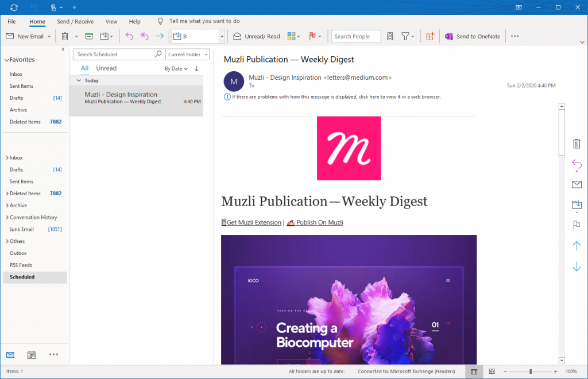Click the Publish On Muzli link
Image resolution: width=588 pixels, height=379 pixels.
coord(319,222)
